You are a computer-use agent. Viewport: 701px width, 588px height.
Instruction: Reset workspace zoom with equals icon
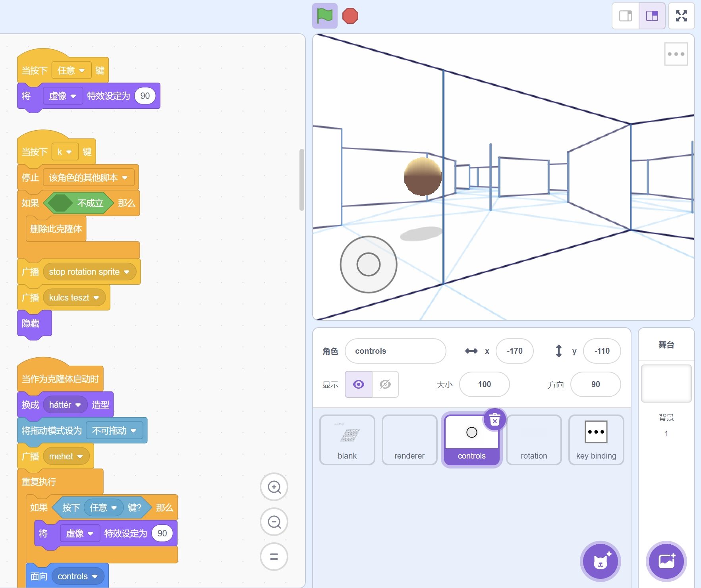click(274, 557)
